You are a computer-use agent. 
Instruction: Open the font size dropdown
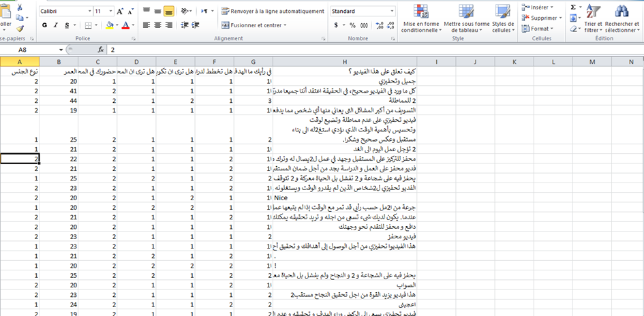click(x=109, y=12)
